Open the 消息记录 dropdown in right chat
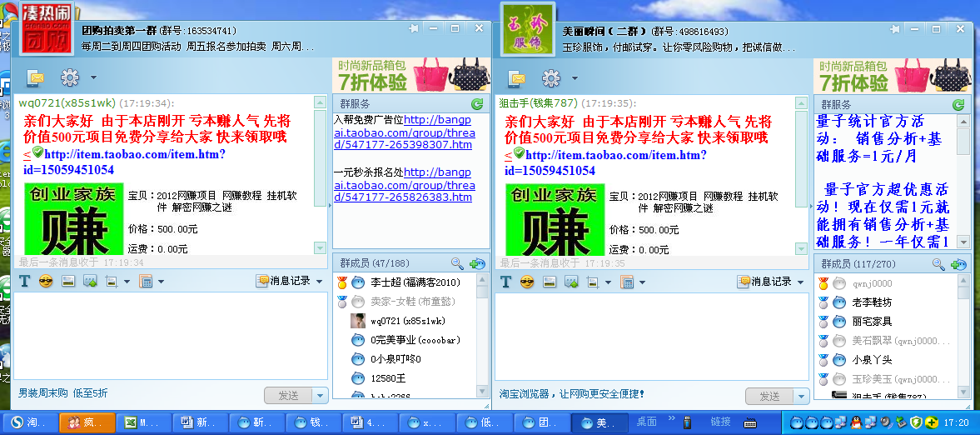 (x=800, y=282)
